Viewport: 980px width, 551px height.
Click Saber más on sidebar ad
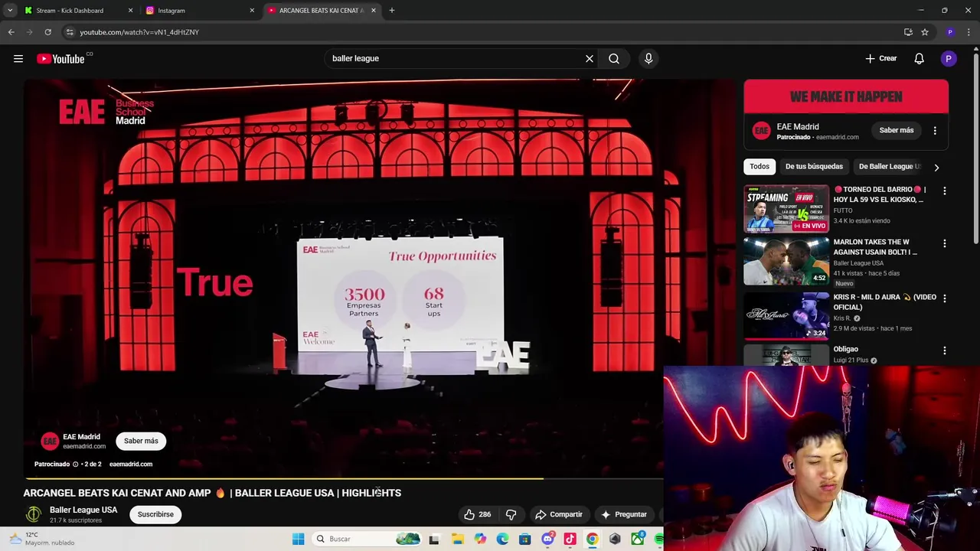[x=896, y=130]
